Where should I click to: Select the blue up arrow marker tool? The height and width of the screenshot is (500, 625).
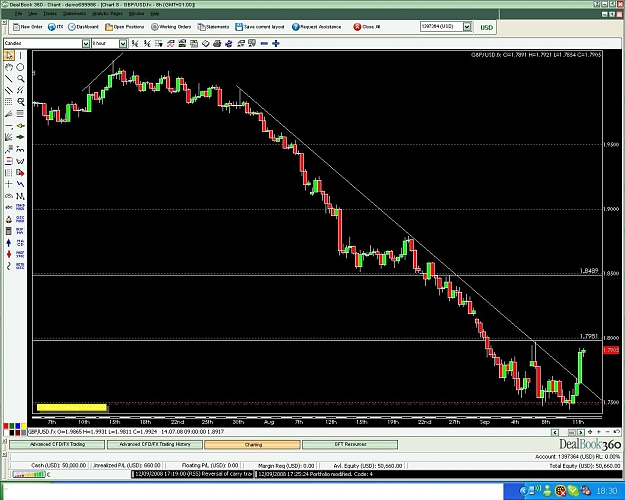point(9,242)
